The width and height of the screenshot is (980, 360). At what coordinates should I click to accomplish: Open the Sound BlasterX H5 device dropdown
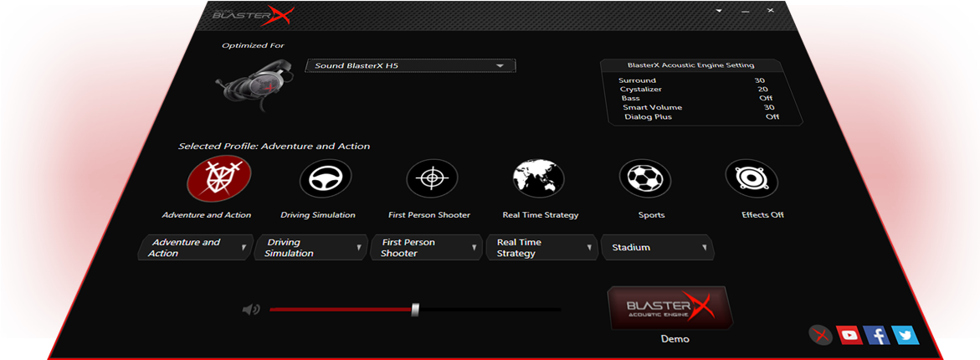pos(410,65)
